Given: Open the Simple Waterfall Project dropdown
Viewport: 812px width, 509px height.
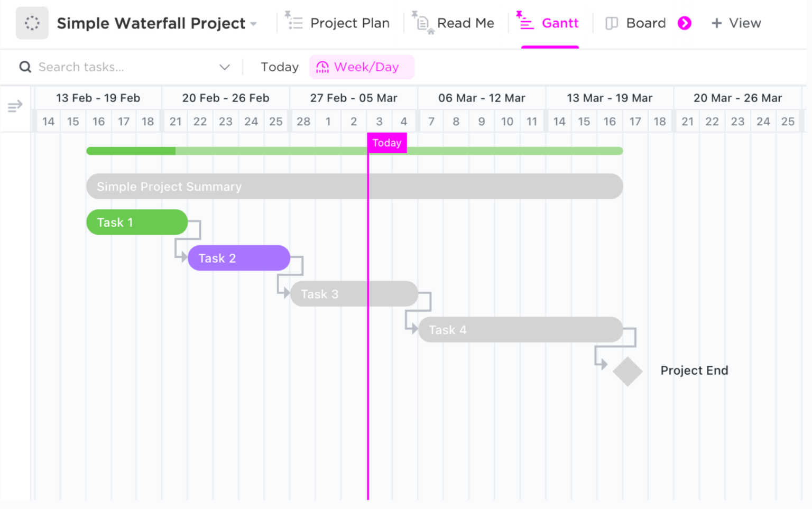Looking at the screenshot, I should click(254, 23).
